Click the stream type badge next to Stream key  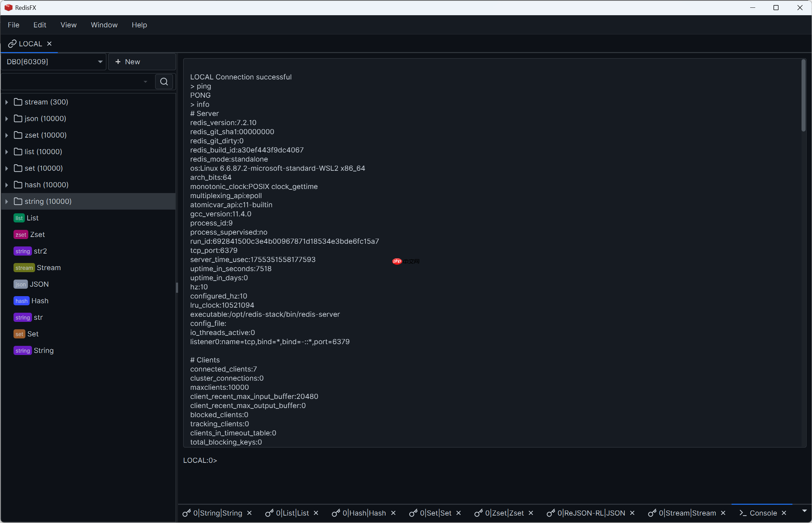(x=24, y=268)
